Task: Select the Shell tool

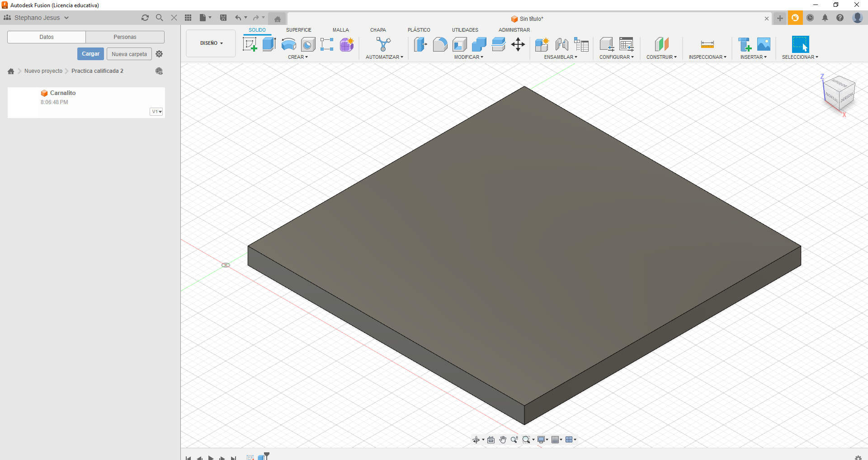Action: pos(460,44)
